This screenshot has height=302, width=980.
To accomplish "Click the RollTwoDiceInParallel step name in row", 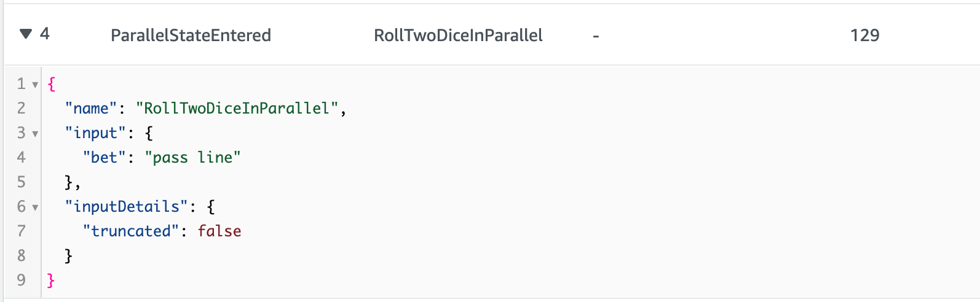I will (x=458, y=36).
